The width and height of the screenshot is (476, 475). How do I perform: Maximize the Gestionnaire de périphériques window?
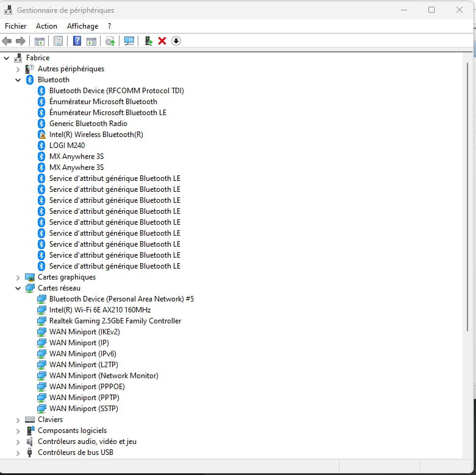pos(432,10)
